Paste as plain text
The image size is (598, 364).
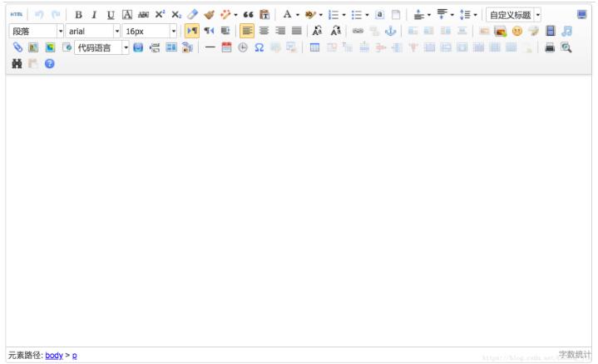tap(264, 15)
